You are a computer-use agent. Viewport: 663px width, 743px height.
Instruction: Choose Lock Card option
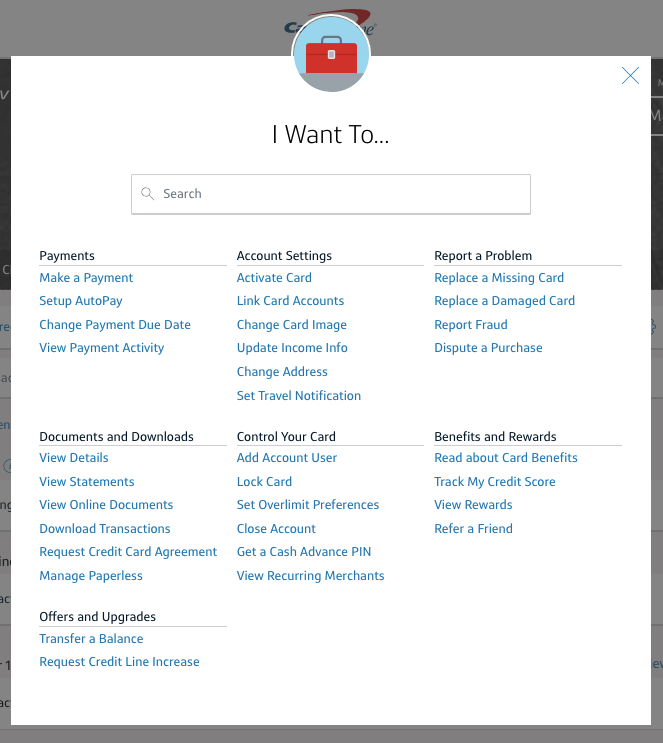click(x=264, y=482)
